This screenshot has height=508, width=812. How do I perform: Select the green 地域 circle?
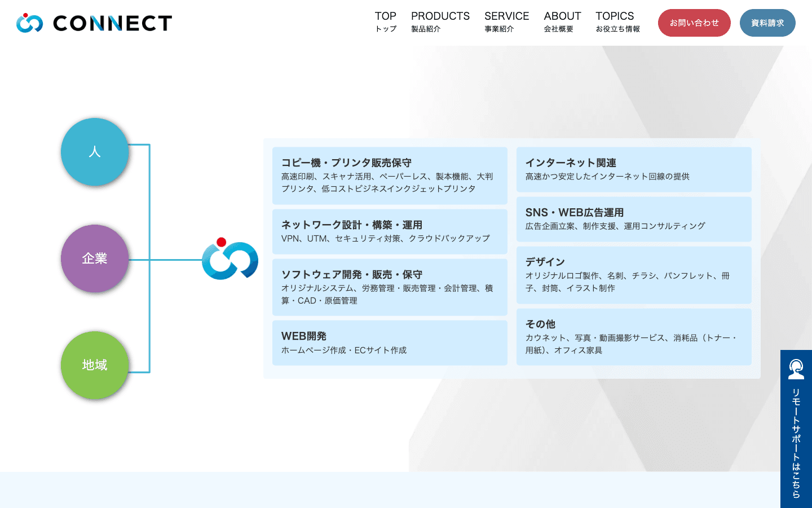pyautogui.click(x=95, y=365)
